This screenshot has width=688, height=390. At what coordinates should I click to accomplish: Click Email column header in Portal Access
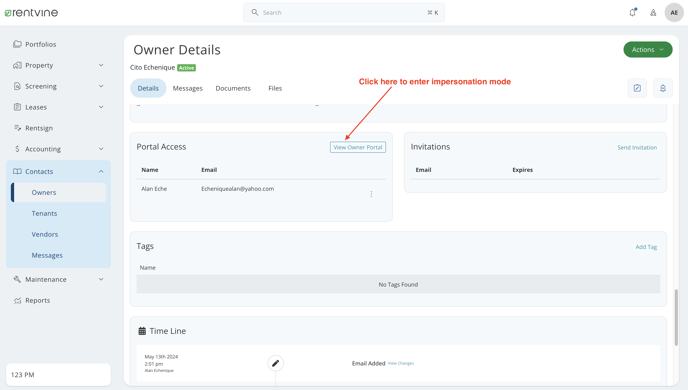[209, 170]
